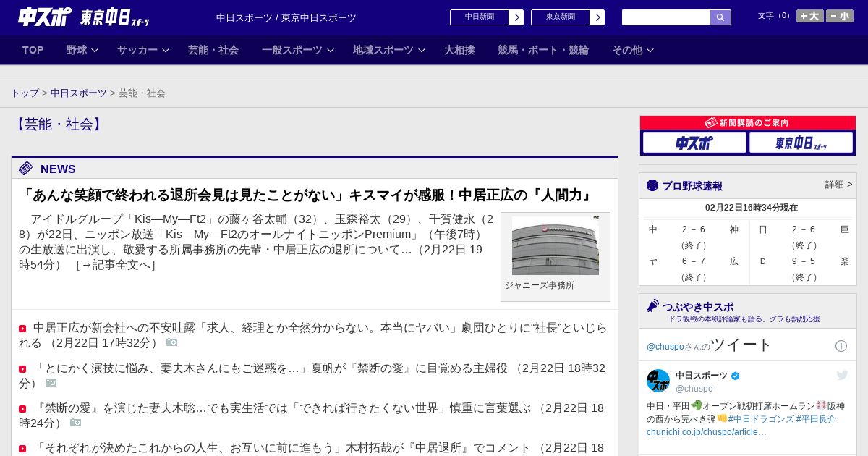Image resolution: width=868 pixels, height=456 pixels.
Task: Click the NEWS section icon
Action: point(26,169)
